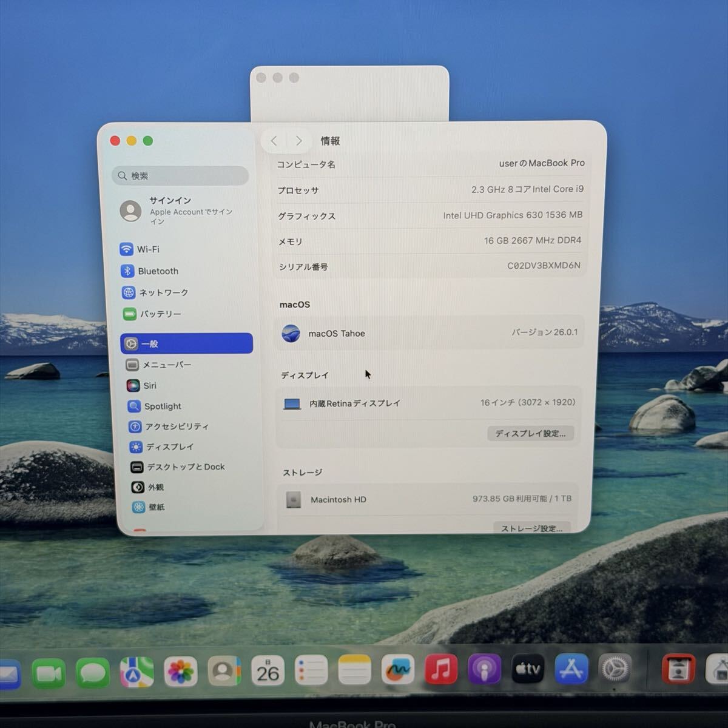The height and width of the screenshot is (728, 728).
Task: Open Music from the Dock
Action: pos(441,670)
